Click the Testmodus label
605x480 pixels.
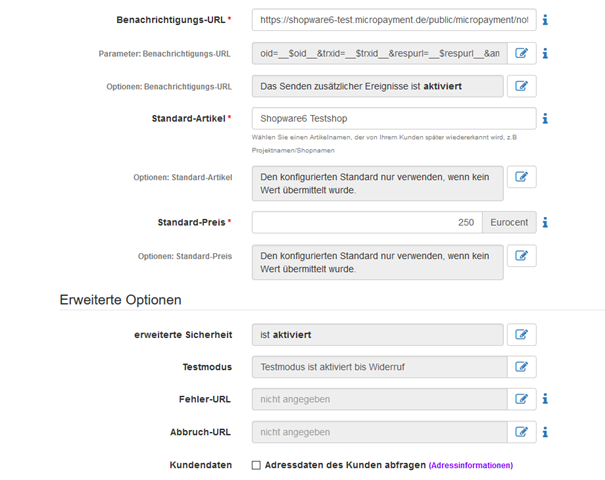pyautogui.click(x=207, y=367)
